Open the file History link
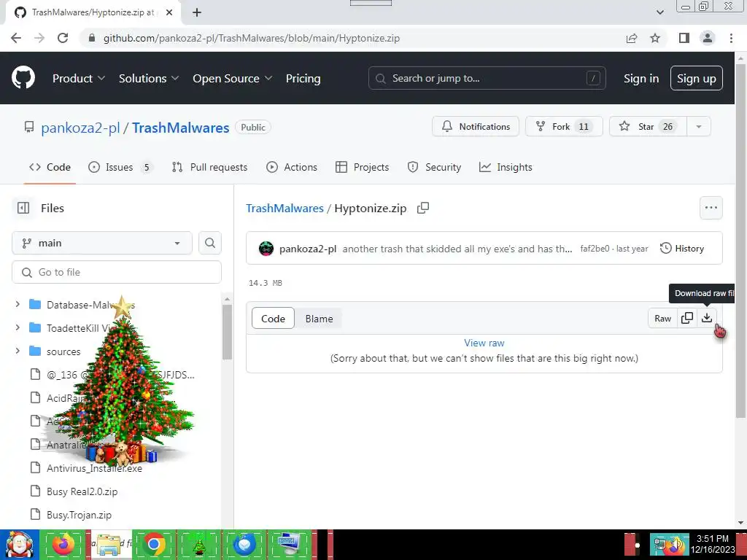Screen dimensions: 747x560 click(x=682, y=249)
